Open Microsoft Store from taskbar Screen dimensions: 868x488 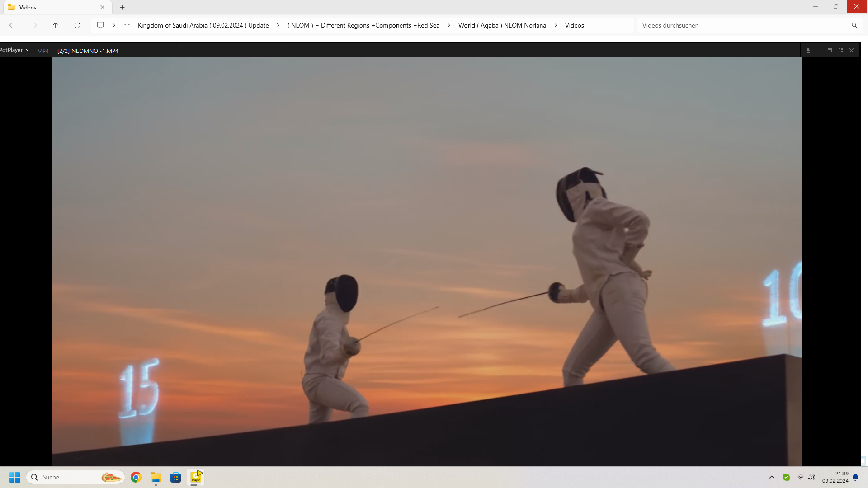176,477
